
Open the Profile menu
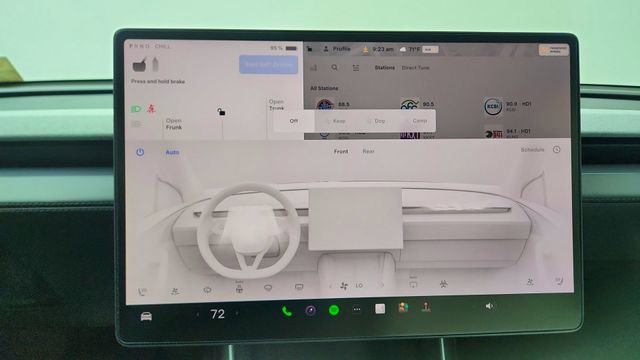pyautogui.click(x=337, y=49)
